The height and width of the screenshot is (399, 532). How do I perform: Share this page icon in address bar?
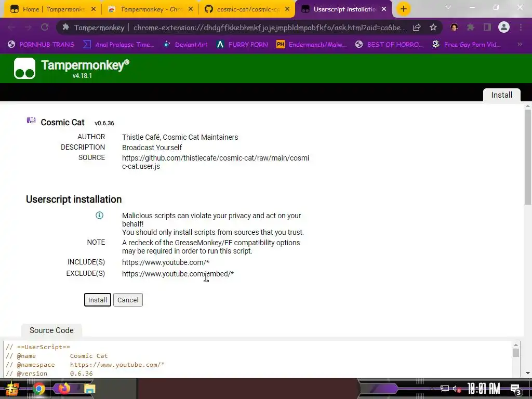tap(417, 28)
